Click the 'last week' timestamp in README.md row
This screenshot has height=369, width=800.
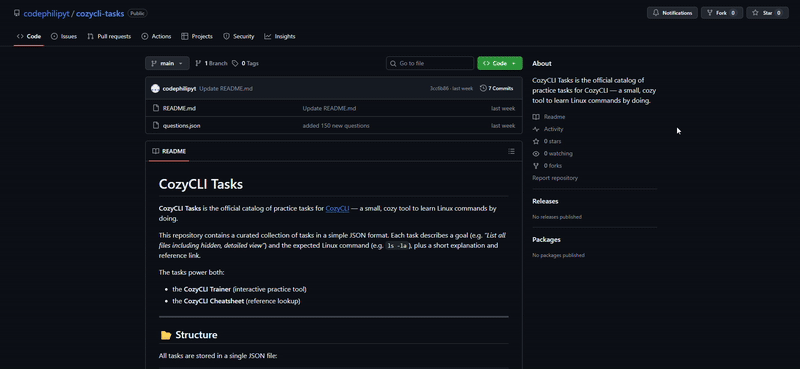[503, 108]
